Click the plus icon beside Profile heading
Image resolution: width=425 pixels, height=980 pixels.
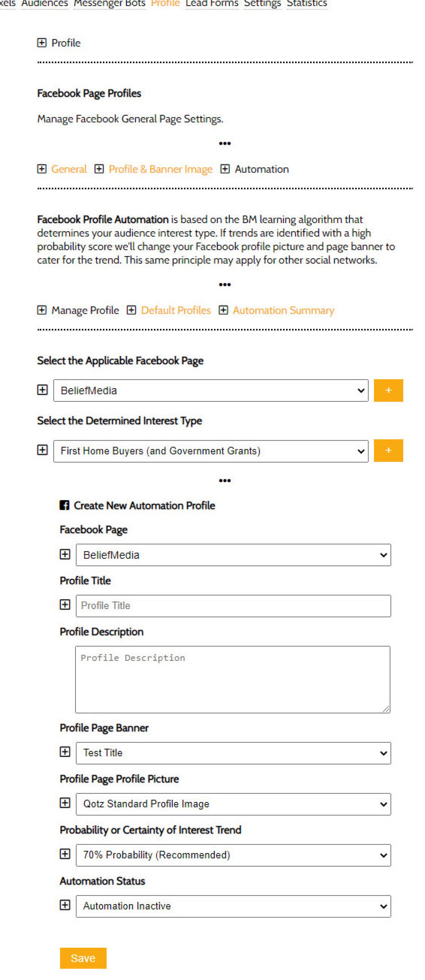click(x=42, y=43)
